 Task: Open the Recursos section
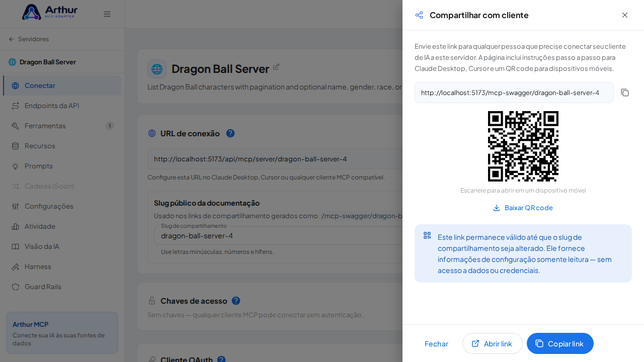pos(62,146)
